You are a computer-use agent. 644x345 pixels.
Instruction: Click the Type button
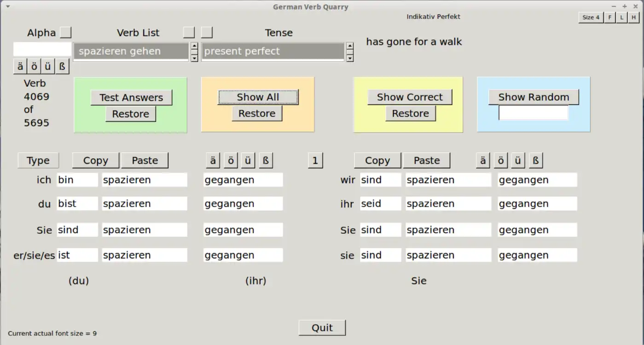click(38, 161)
